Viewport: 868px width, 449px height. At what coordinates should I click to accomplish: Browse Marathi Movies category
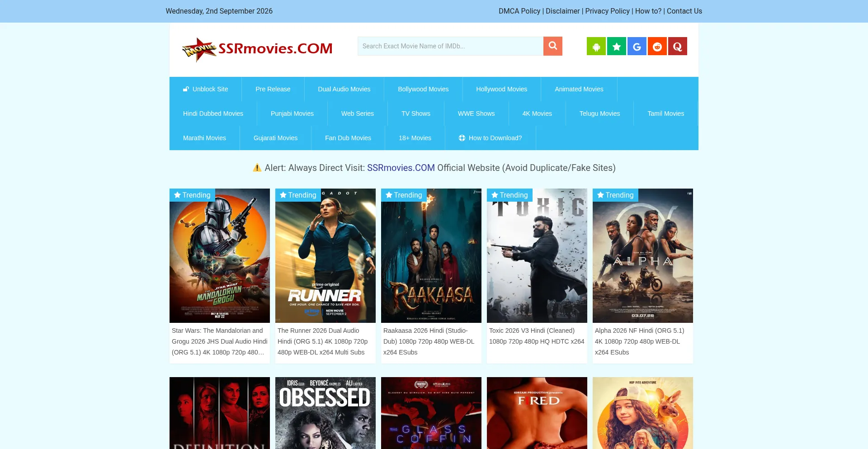204,138
